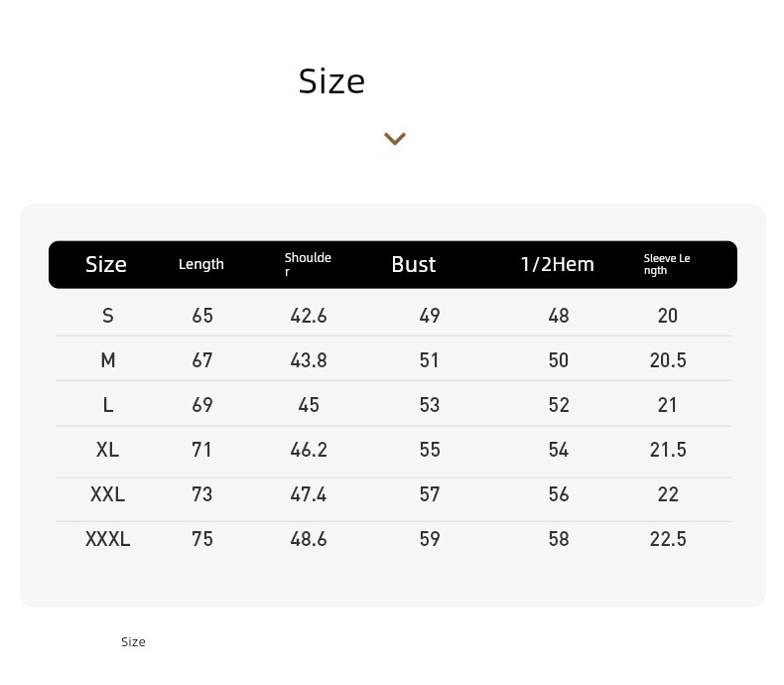Screen dimensions: 784x685
Task: Select the S size row label
Action: (108, 316)
